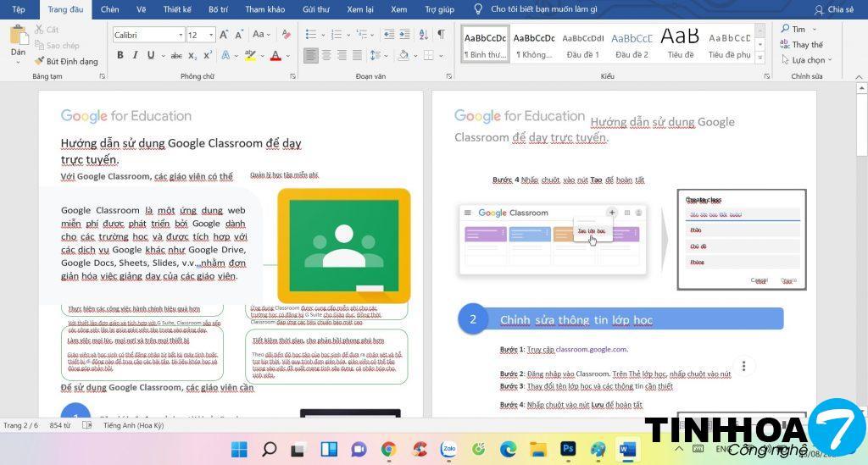Viewport: 868px width, 465px height.
Task: Center-align the paragraph text
Action: pos(326,55)
